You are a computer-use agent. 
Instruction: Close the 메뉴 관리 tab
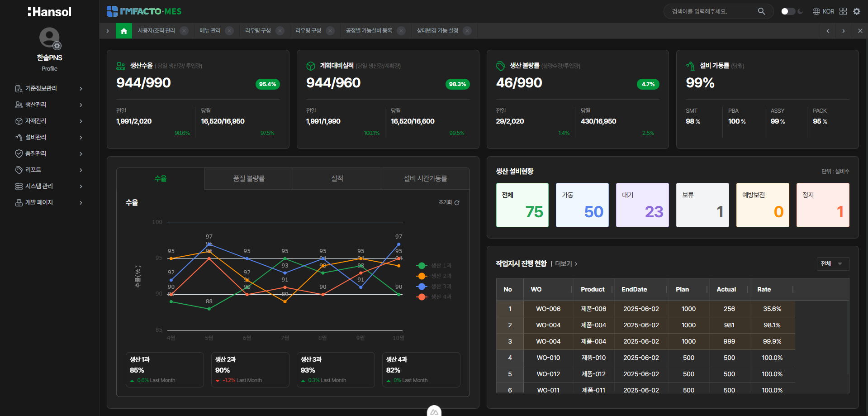click(x=230, y=31)
